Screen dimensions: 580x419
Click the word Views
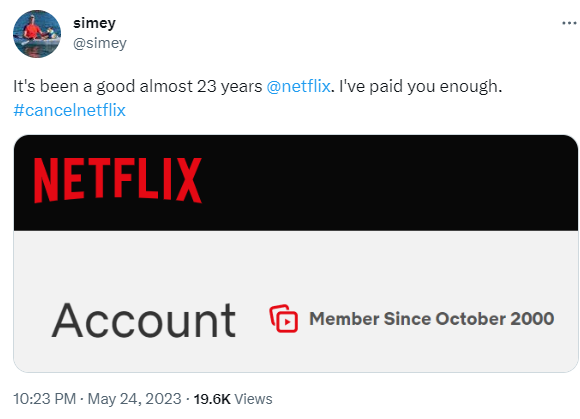[x=253, y=399]
